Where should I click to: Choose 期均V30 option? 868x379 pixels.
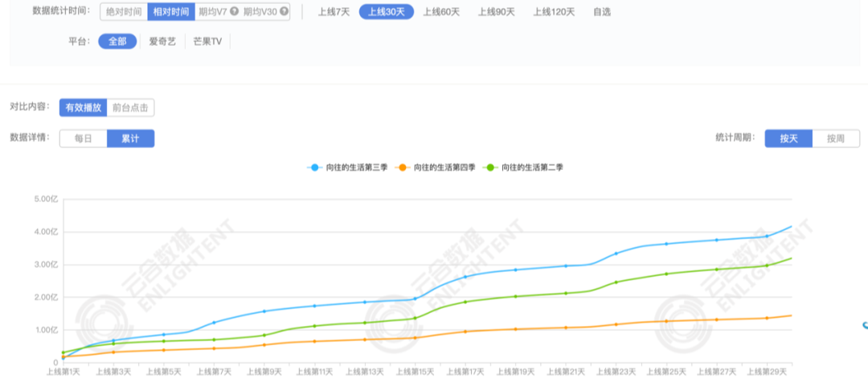pyautogui.click(x=260, y=11)
